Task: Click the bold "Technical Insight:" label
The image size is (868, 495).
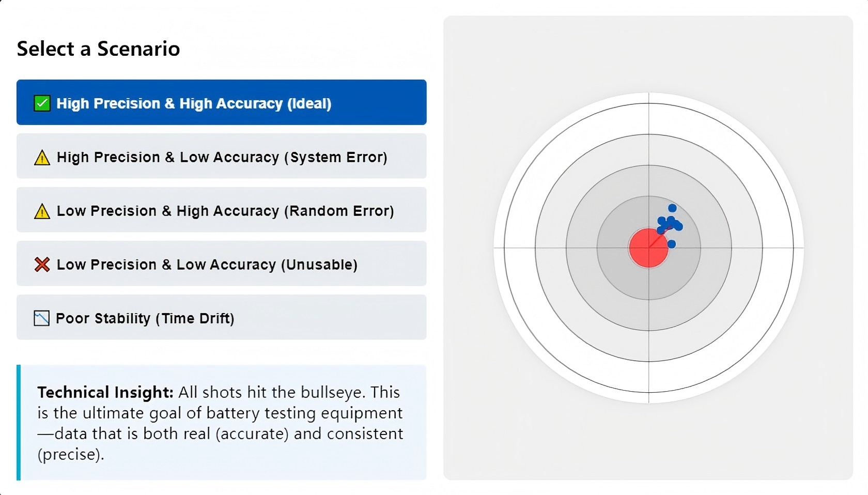Action: (105, 392)
